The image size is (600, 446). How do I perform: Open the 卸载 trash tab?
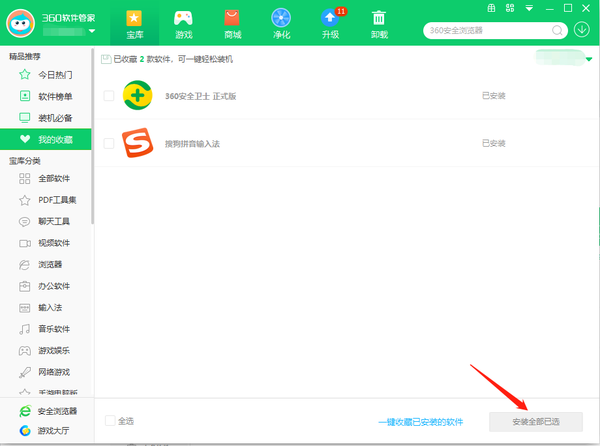tap(379, 24)
